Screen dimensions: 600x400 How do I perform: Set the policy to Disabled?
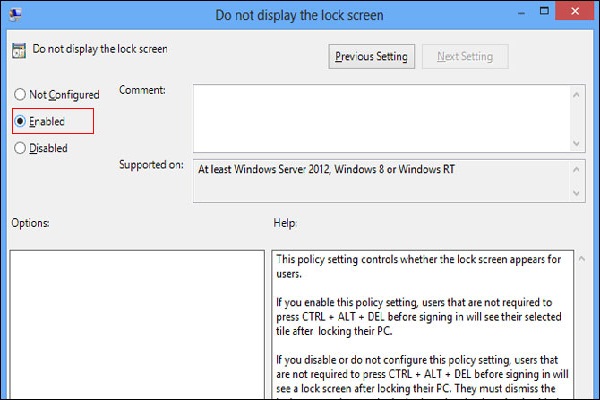click(19, 148)
